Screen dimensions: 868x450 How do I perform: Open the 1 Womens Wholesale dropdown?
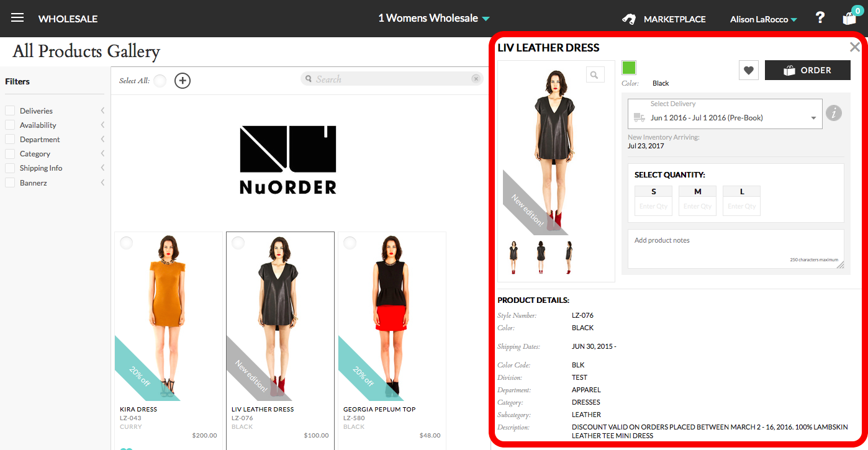coord(434,18)
